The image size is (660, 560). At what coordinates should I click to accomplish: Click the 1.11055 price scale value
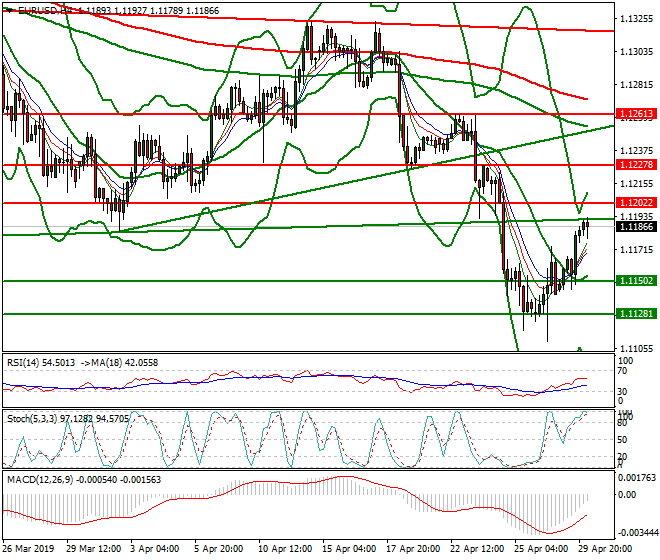[x=636, y=348]
